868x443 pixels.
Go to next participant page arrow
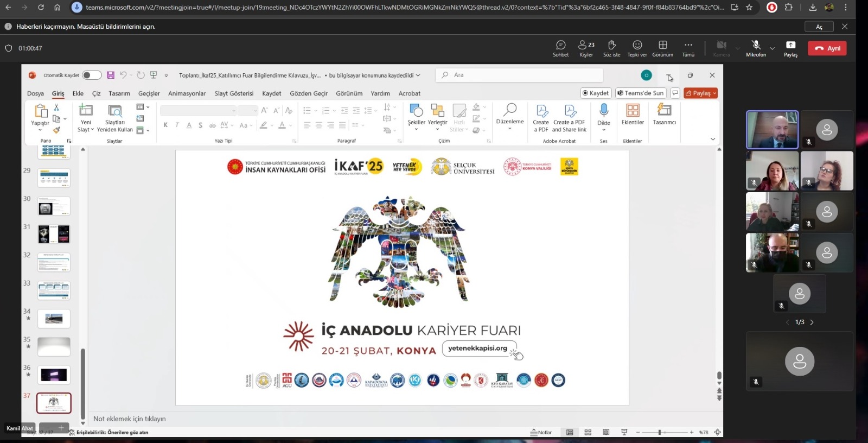tap(812, 322)
